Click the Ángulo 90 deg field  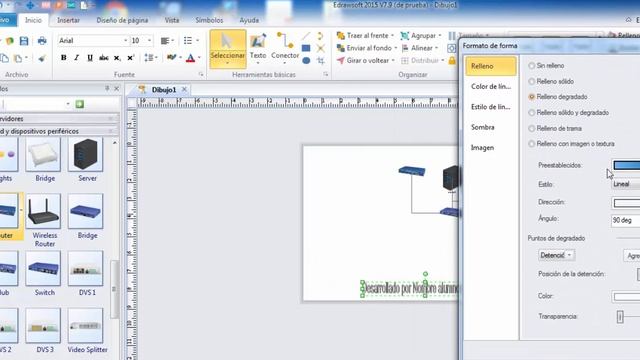626,220
